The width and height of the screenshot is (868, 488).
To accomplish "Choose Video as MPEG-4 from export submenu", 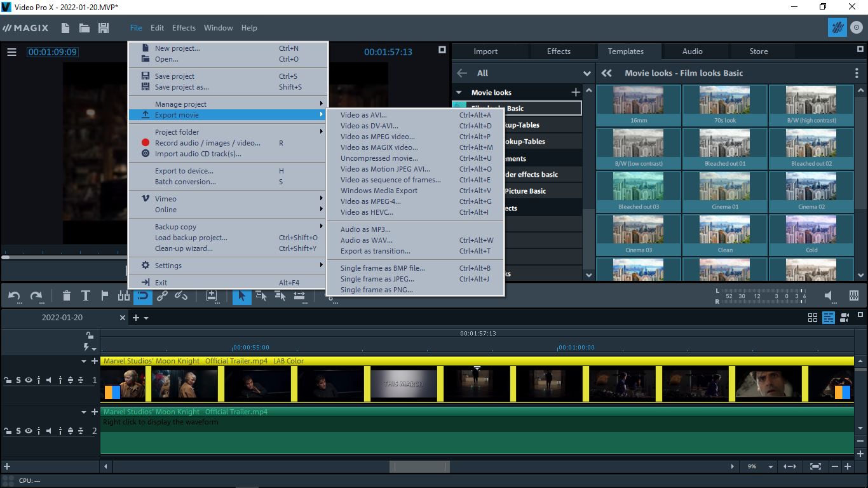I will click(370, 201).
